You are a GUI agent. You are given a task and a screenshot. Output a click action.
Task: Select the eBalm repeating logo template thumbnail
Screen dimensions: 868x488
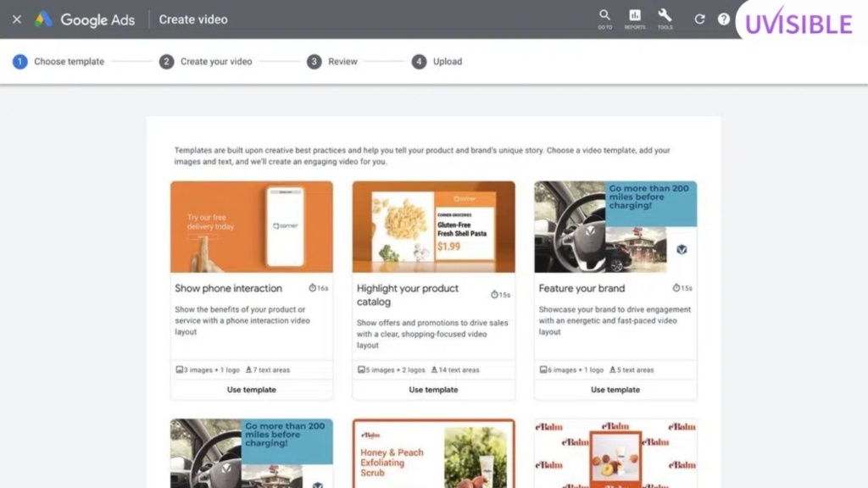(615, 453)
